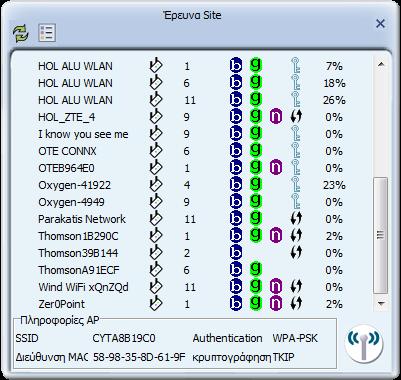This screenshot has width=401, height=380.
Task: Click the vertical scrollbar thumb
Action: coord(381,236)
